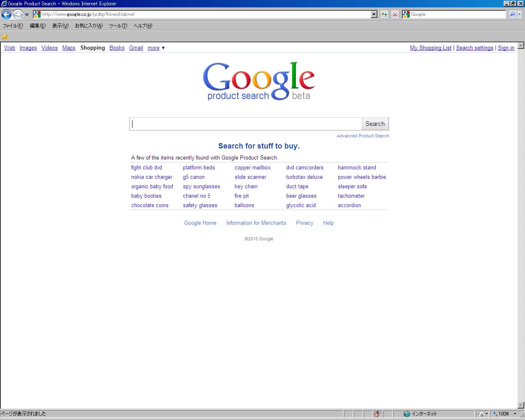Open the Help footer link
The width and height of the screenshot is (525, 420).
pyautogui.click(x=329, y=223)
